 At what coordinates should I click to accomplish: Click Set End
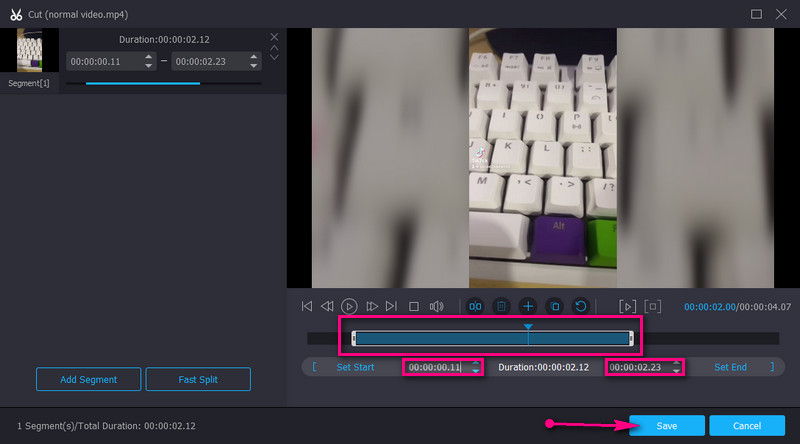pyautogui.click(x=730, y=367)
